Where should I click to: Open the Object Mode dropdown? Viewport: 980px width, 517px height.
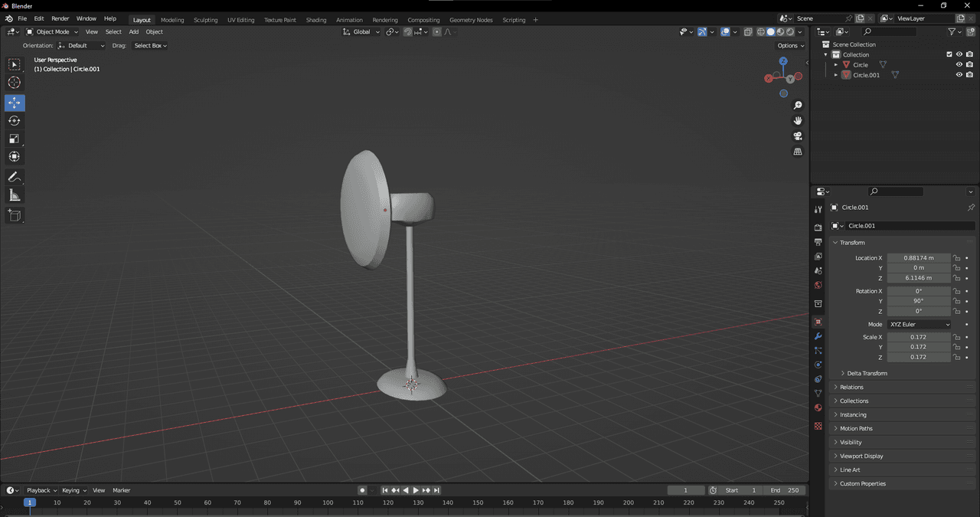coord(52,32)
